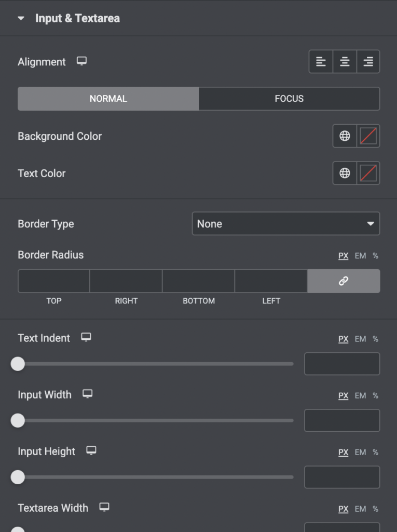Screen dimensions: 397x532
Task: Click the desktop icon next to Textarea Width
Action: [x=105, y=508]
